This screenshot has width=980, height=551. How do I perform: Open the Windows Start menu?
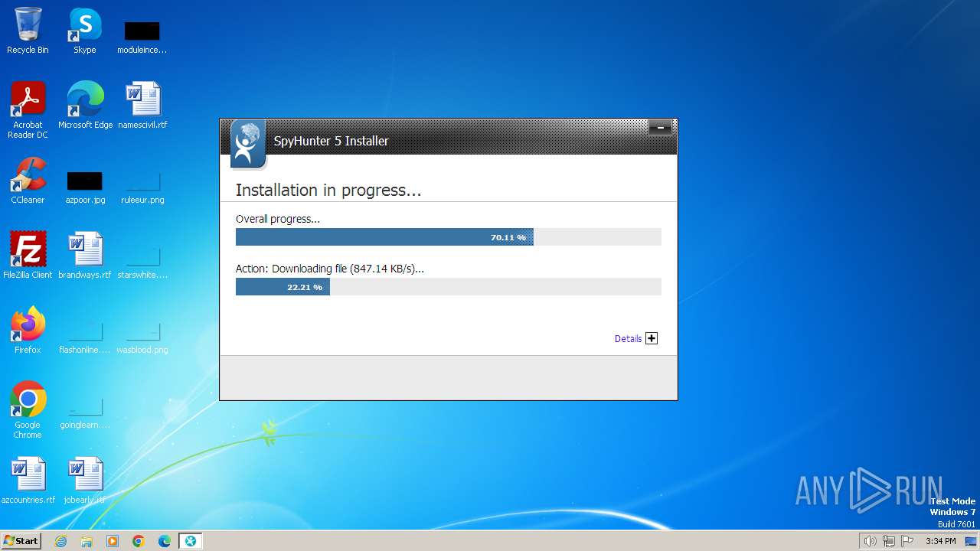coord(21,540)
